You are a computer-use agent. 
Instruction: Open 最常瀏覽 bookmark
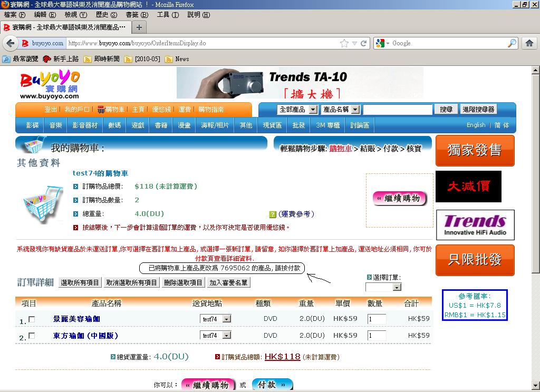coord(21,59)
